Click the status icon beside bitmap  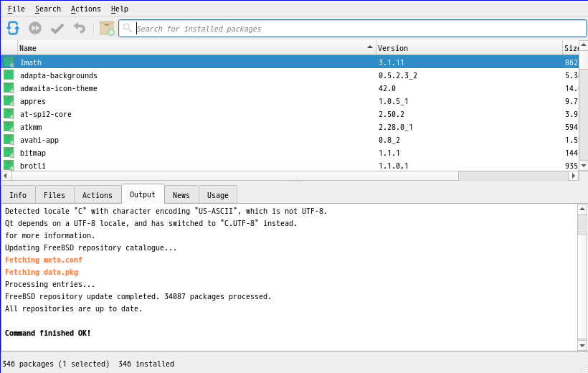9,153
